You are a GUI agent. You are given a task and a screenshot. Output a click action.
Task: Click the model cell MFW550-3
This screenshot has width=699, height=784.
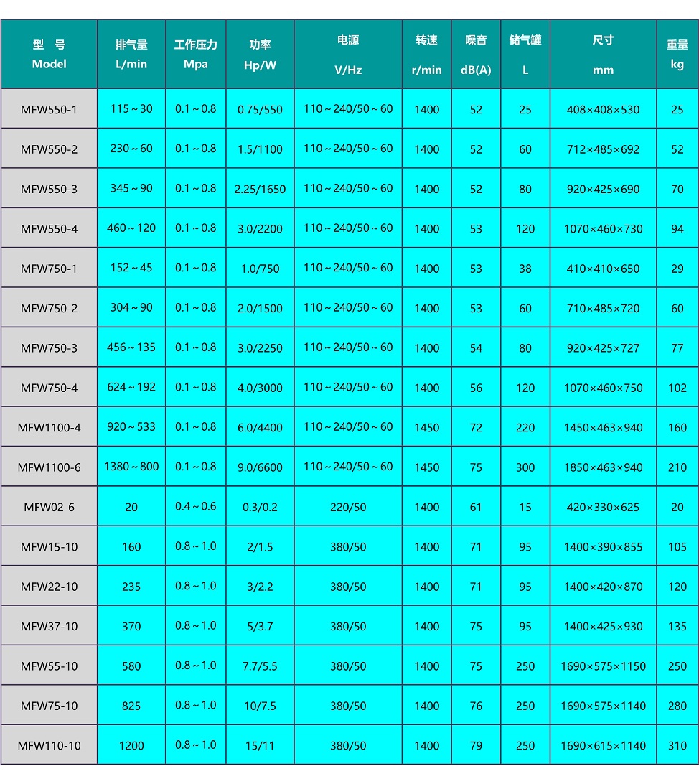49,189
